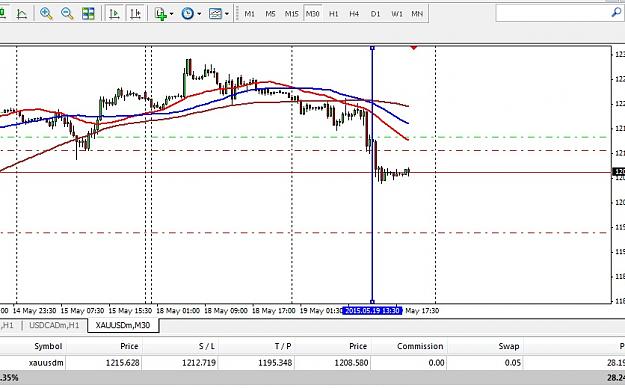The height and width of the screenshot is (388, 625).
Task: Switch to D1 daily timeframe
Action: (x=375, y=14)
